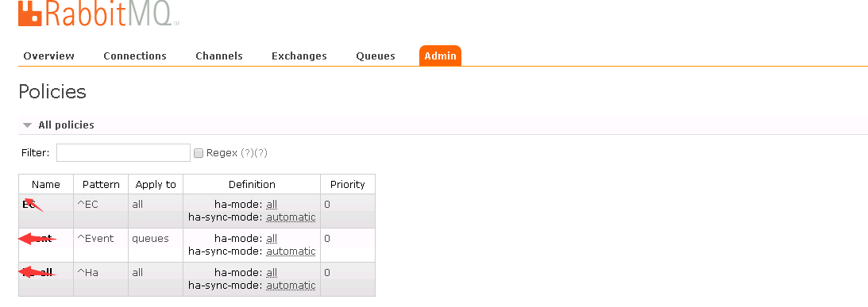868x307 pixels.
Task: Sort by the Pattern column header
Action: 101,184
